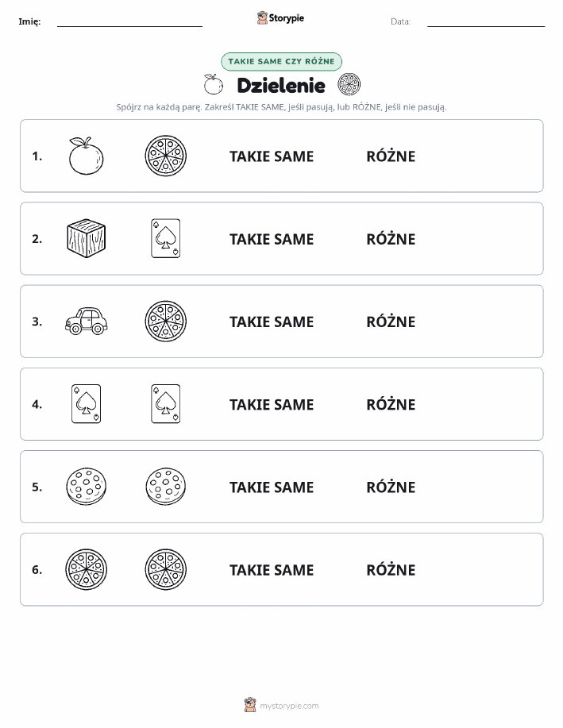The width and height of the screenshot is (563, 728).
Task: Click the Storypie logo at the top
Action: pos(280,18)
